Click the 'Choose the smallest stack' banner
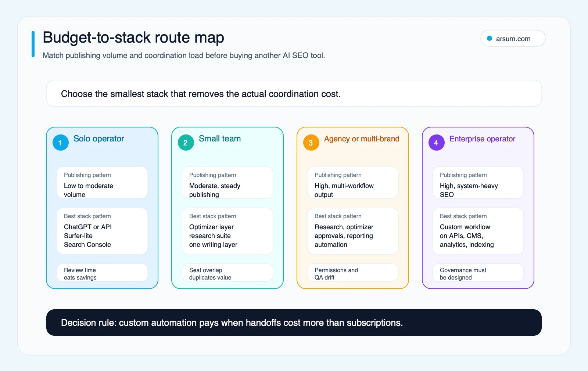The width and height of the screenshot is (588, 371). click(294, 93)
